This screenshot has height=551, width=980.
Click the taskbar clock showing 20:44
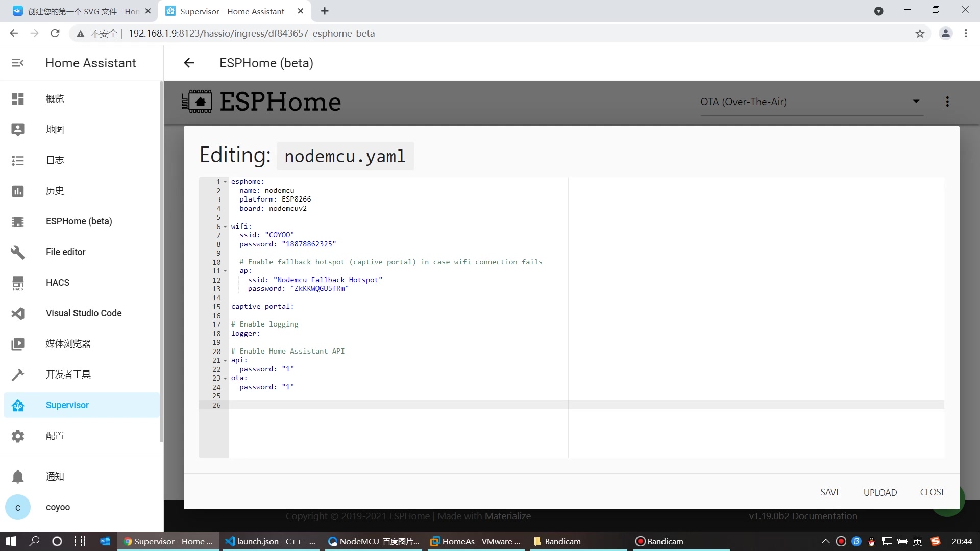(962, 541)
